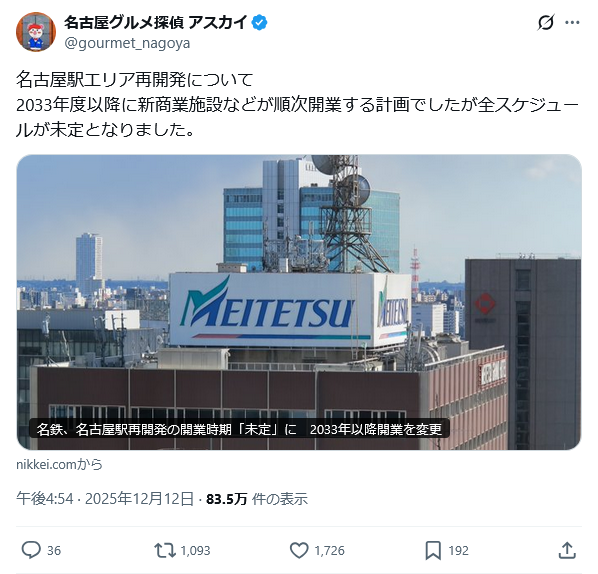Viewport: 598px width, 574px height.
Task: Click the share upload arrow icon
Action: (x=567, y=550)
